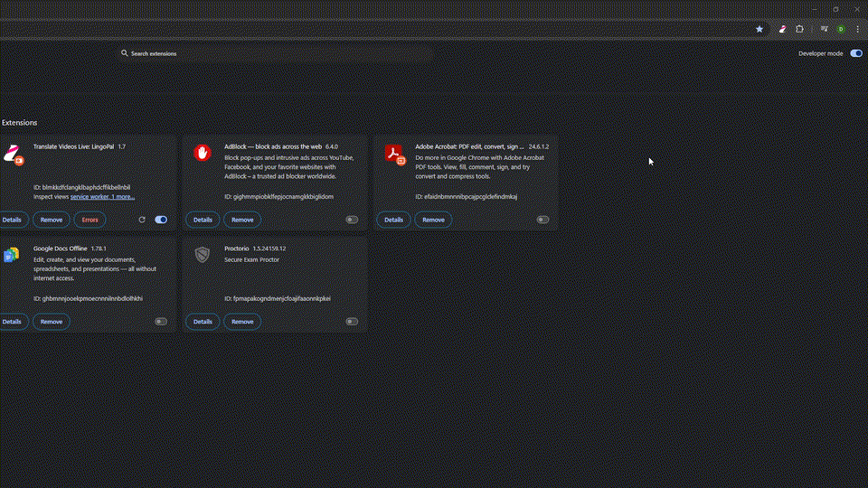The width and height of the screenshot is (868, 488).
Task: Click the Proctorio shield logo
Action: (x=202, y=255)
